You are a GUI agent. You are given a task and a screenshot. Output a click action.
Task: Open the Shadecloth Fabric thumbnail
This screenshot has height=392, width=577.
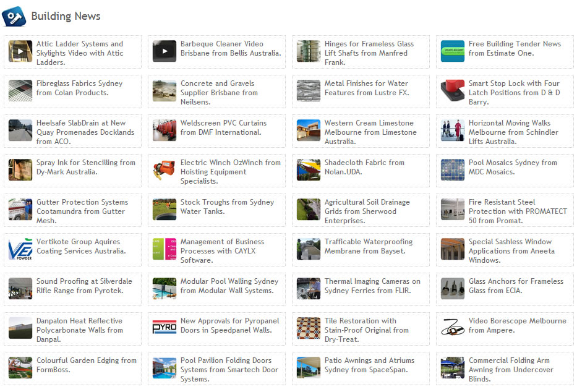point(309,170)
